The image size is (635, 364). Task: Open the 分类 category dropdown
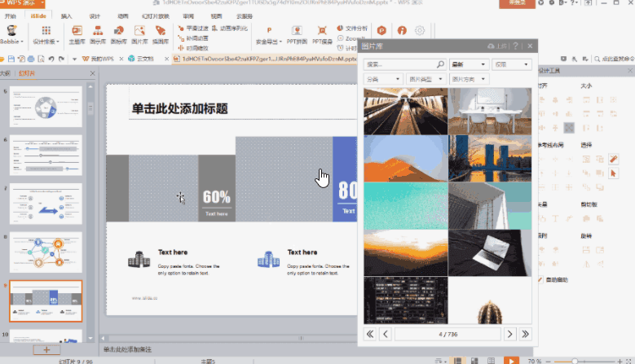coord(382,79)
